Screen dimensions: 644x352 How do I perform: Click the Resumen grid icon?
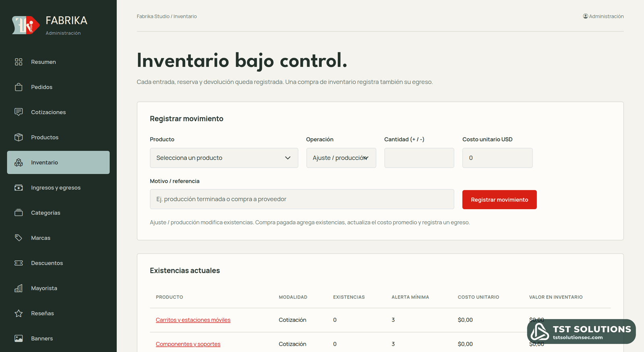tap(19, 62)
